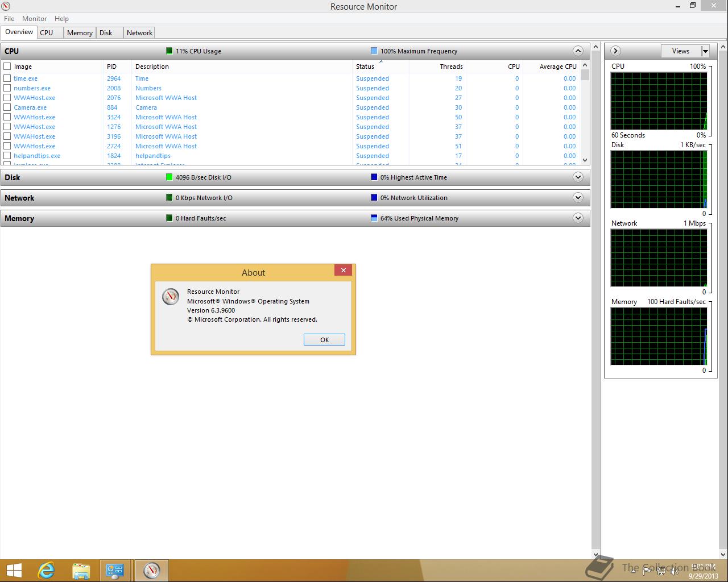The height and width of the screenshot is (582, 728).
Task: Click the PID 2964 cell
Action: [x=114, y=78]
